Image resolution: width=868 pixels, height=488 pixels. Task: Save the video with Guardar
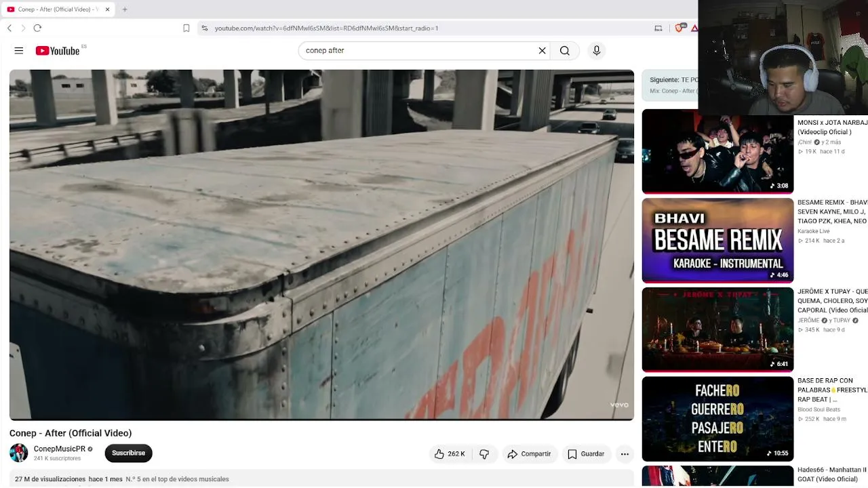(x=586, y=454)
